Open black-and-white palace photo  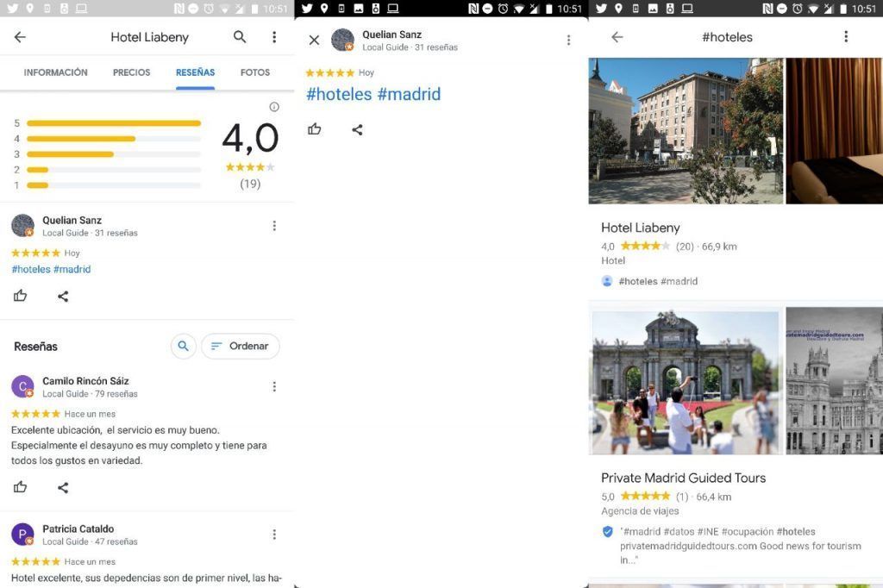[835, 381]
